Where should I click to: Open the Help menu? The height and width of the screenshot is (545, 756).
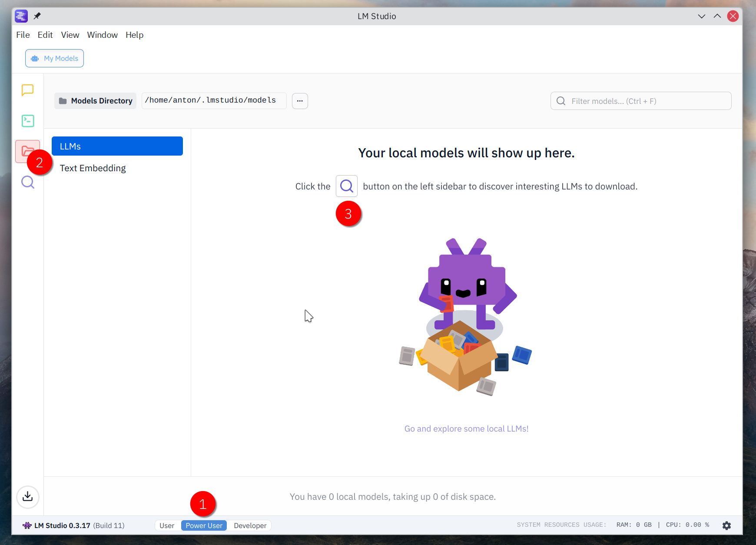pos(134,35)
